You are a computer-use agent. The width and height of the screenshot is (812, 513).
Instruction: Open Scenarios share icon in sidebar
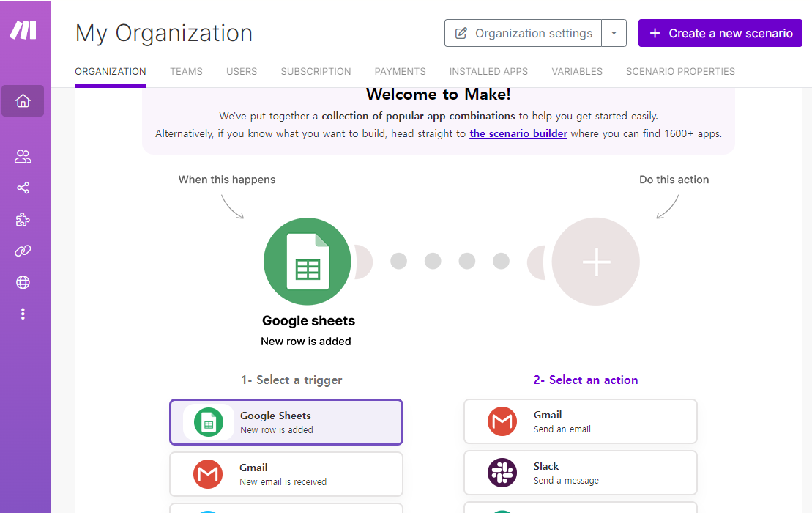pyautogui.click(x=23, y=188)
